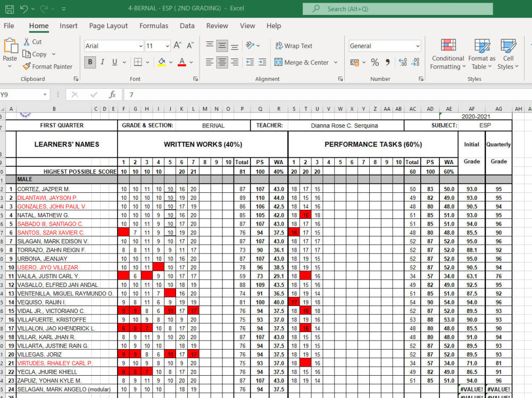Click the Cut scissors icon

click(27, 41)
